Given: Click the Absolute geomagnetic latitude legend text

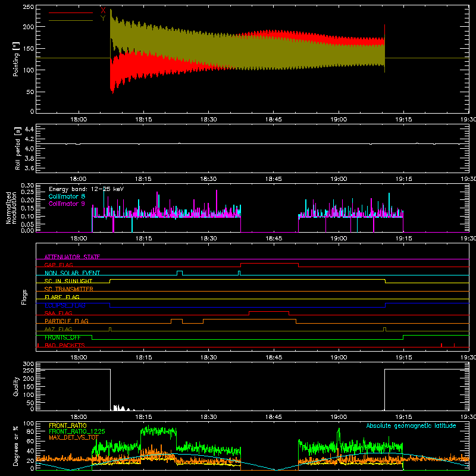Looking at the screenshot, I should [x=411, y=425].
